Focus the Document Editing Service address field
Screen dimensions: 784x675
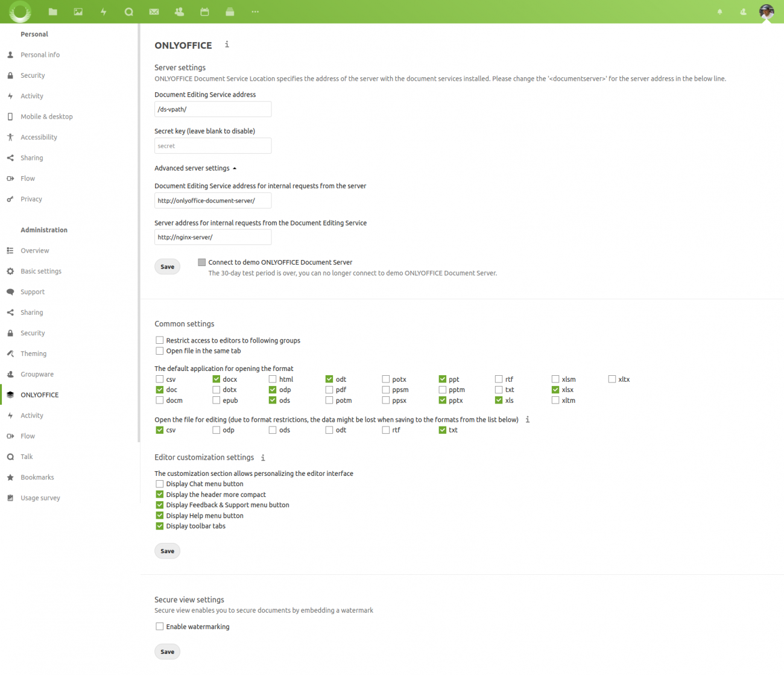coord(213,109)
